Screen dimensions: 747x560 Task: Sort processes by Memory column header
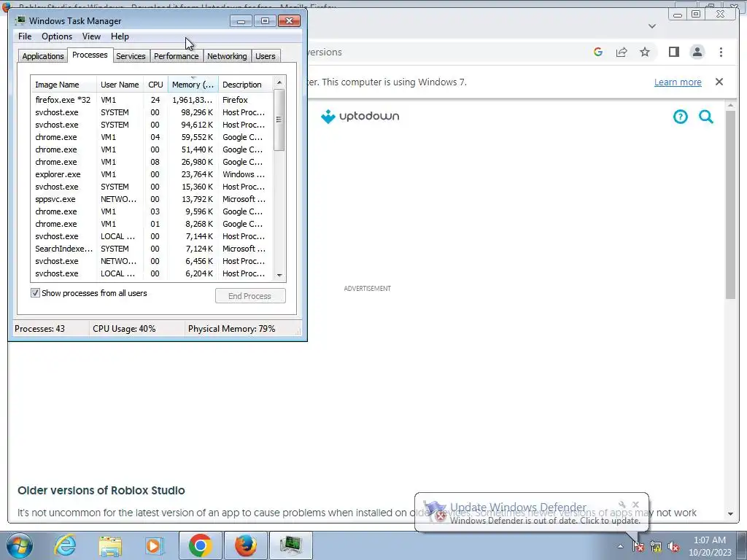193,85
